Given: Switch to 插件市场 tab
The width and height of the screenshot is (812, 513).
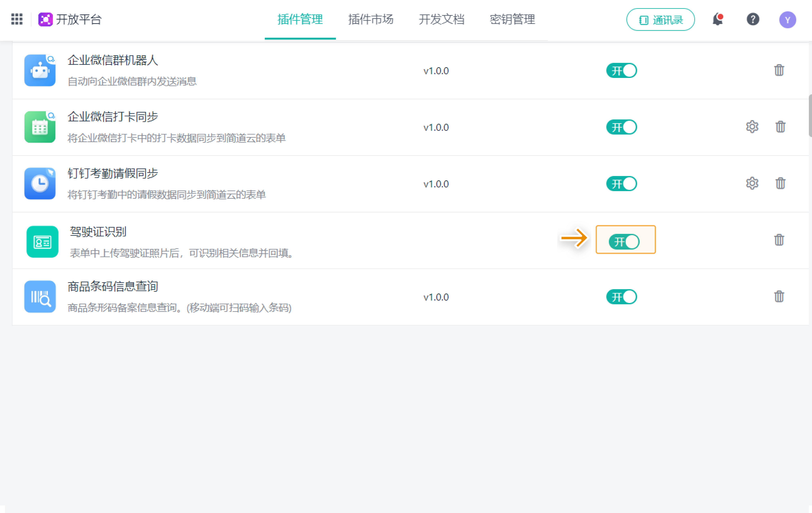Looking at the screenshot, I should click(371, 20).
